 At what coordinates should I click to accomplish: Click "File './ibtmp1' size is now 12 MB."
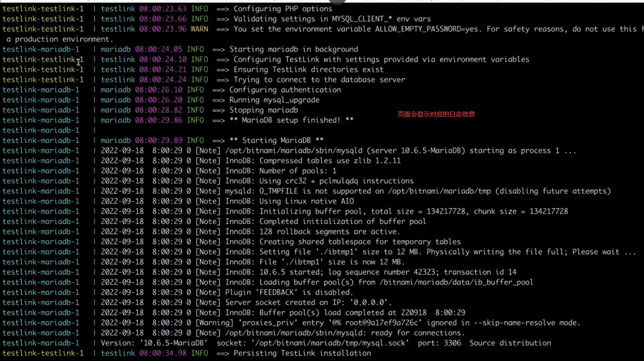click(332, 262)
